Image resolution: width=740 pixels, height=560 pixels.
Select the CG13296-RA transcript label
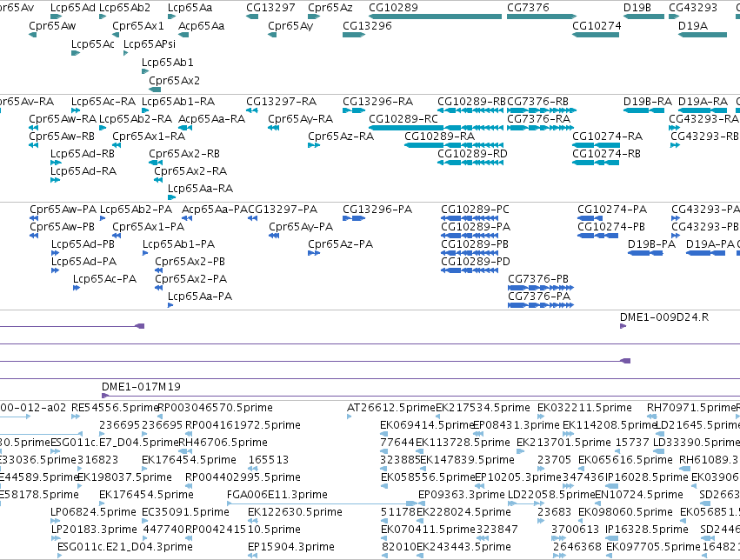point(377,102)
